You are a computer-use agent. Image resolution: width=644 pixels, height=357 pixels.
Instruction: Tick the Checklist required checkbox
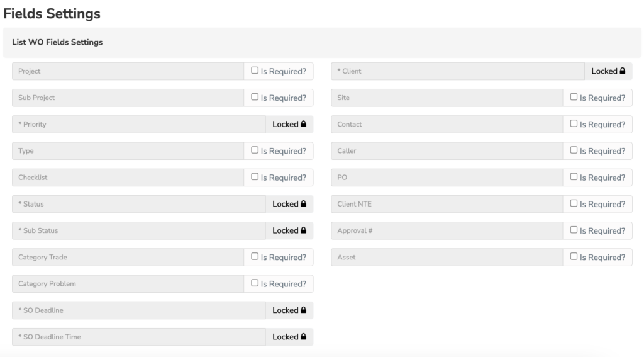tap(255, 177)
